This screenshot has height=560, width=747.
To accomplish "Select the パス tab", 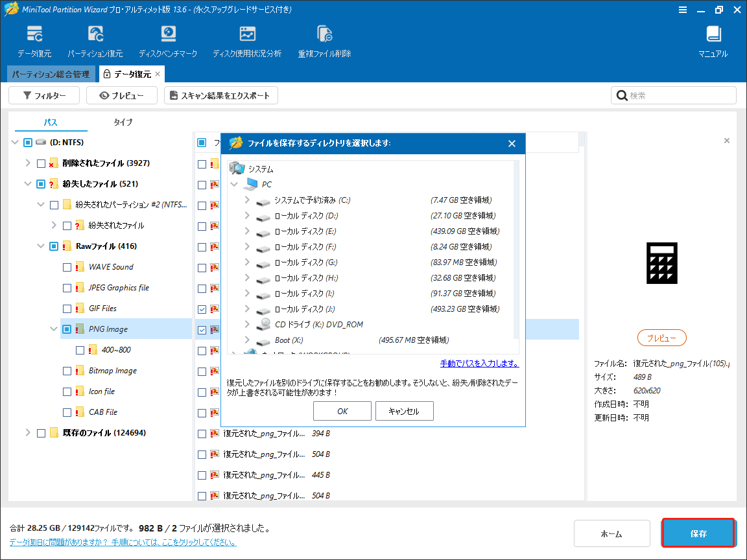I will tap(51, 122).
